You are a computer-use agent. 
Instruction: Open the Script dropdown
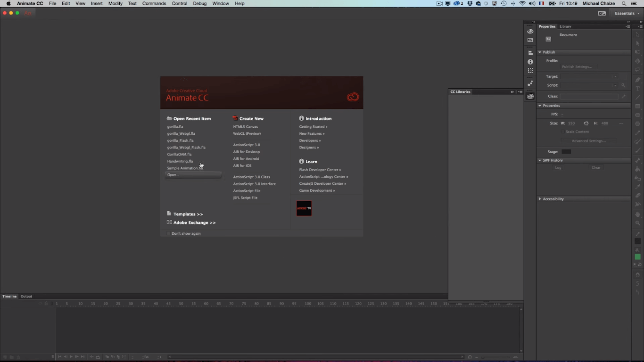589,85
